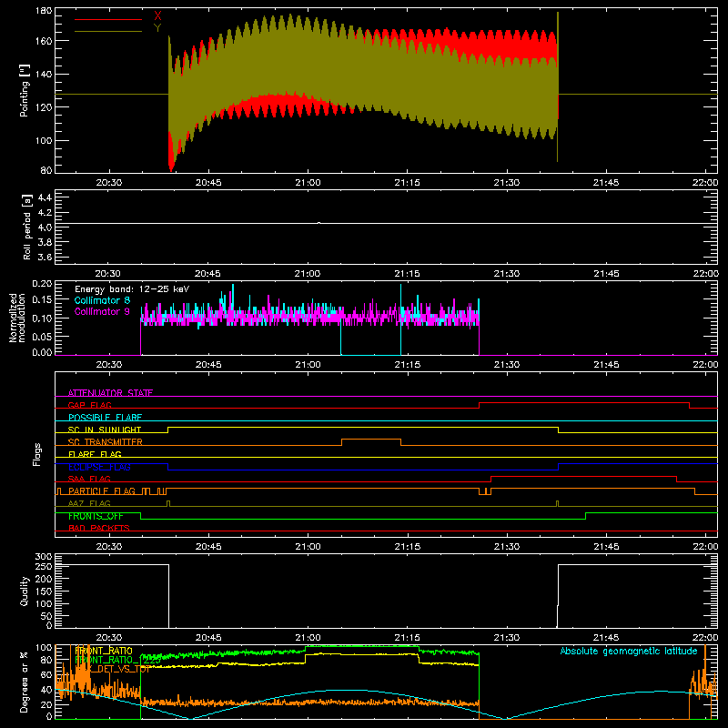This screenshot has height=728, width=728.
Task: Select the SAA_FLAG label
Action: point(89,480)
